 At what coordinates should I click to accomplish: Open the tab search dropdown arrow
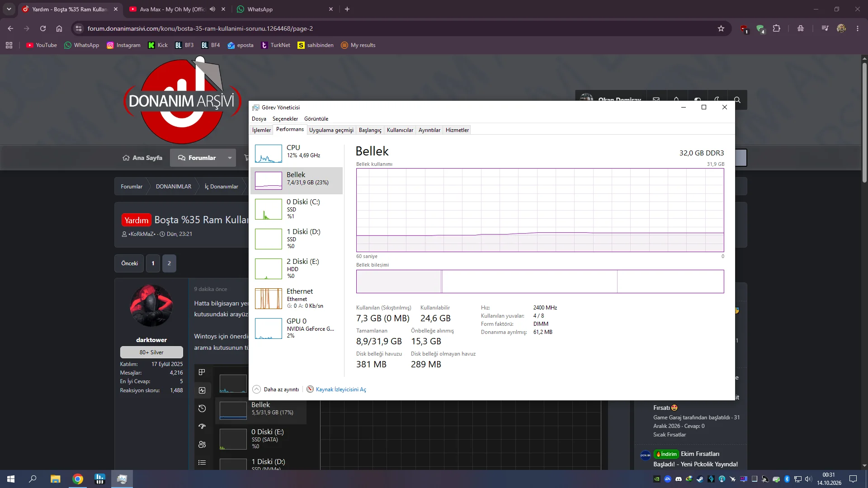coord(9,9)
